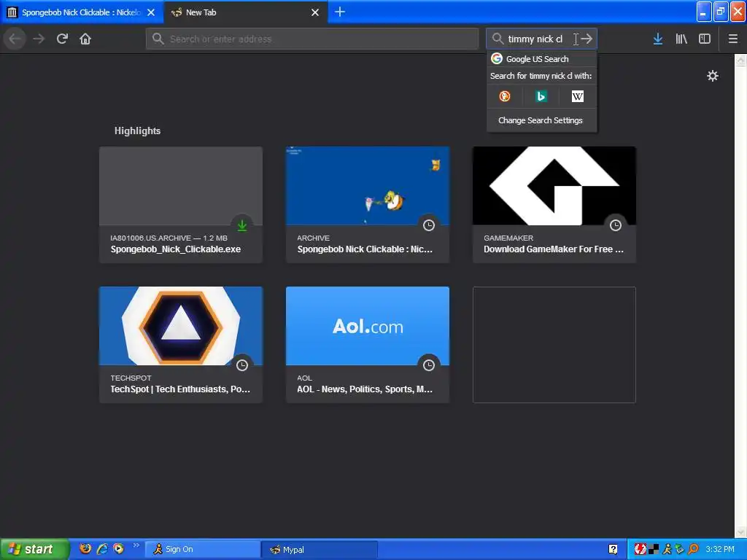Expand the Quick Launch overflow chevron
Image resolution: width=747 pixels, height=560 pixels.
coord(136,545)
